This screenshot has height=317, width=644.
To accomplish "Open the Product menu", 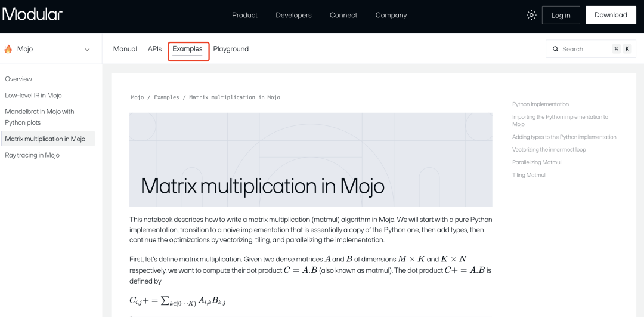I will [x=244, y=15].
